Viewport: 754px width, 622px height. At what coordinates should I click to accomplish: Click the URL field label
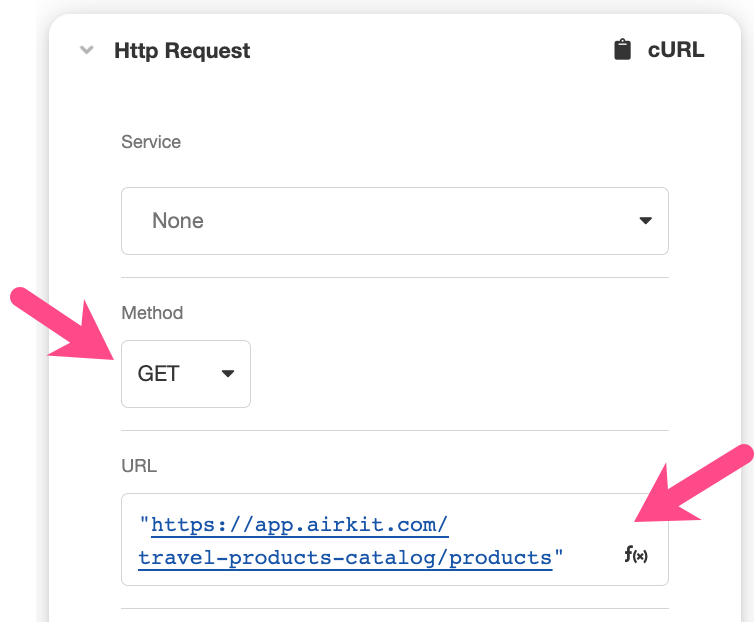(139, 466)
